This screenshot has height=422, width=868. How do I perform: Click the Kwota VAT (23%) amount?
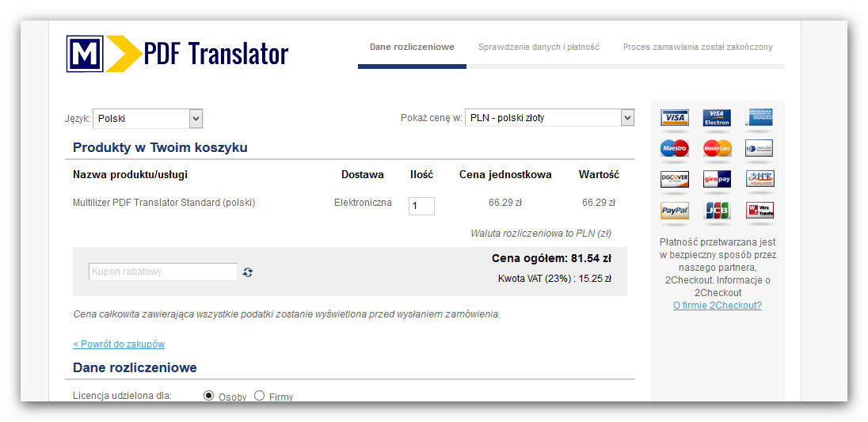point(554,279)
